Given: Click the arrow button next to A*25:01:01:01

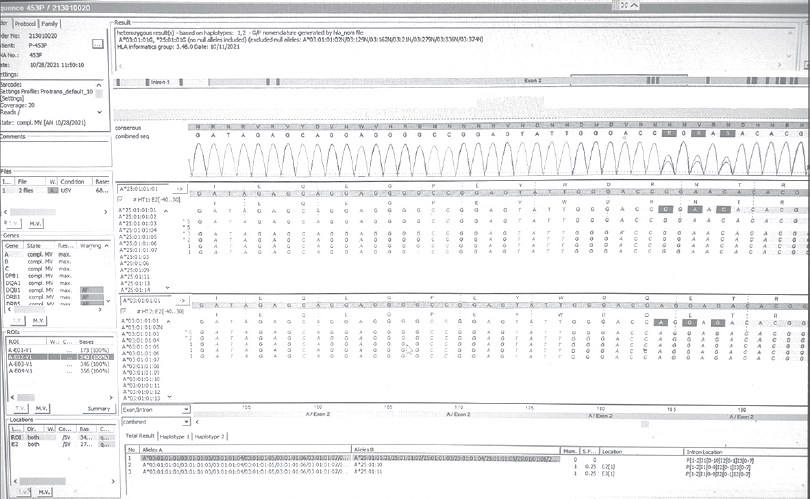Looking at the screenshot, I should point(180,187).
